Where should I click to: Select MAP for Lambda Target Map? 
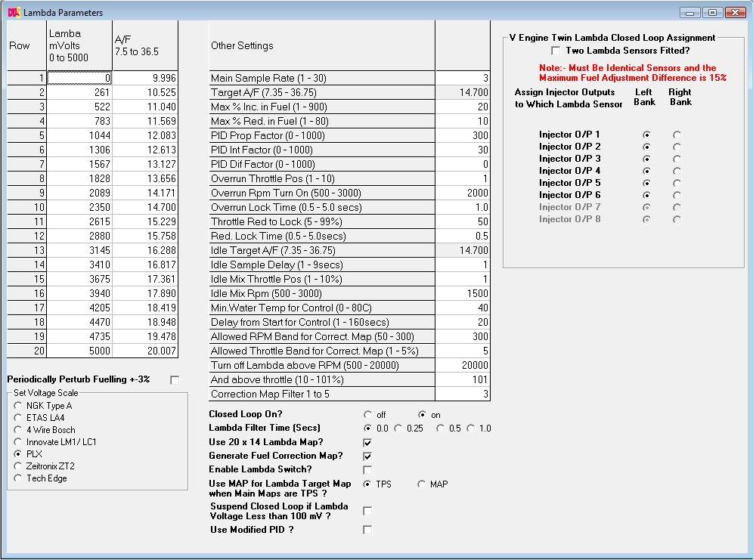[421, 484]
